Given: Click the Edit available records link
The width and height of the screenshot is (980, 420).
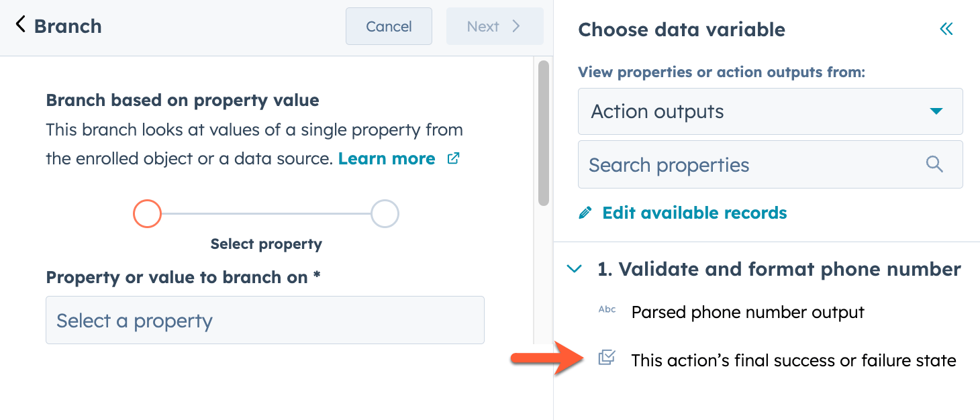Looking at the screenshot, I should click(x=695, y=213).
